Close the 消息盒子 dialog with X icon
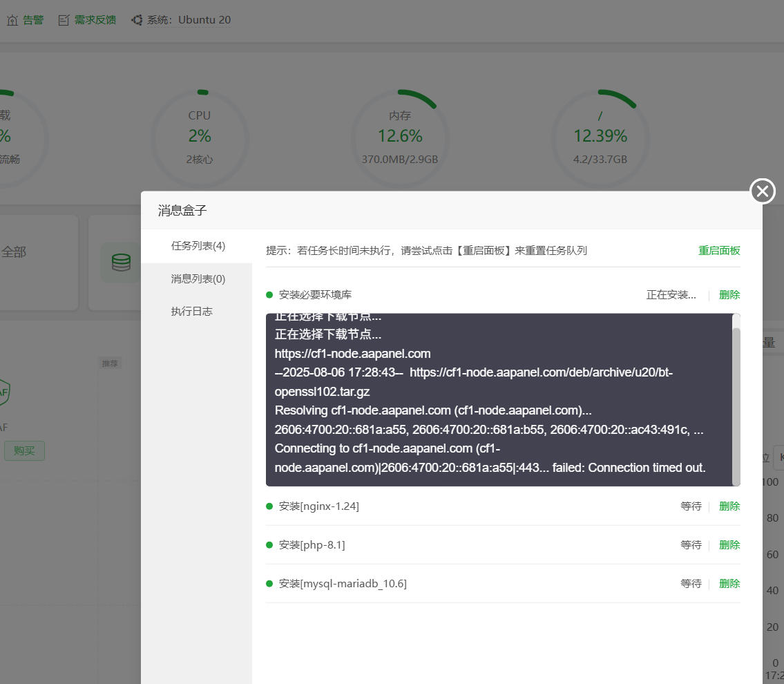Image resolution: width=784 pixels, height=684 pixels. [762, 191]
